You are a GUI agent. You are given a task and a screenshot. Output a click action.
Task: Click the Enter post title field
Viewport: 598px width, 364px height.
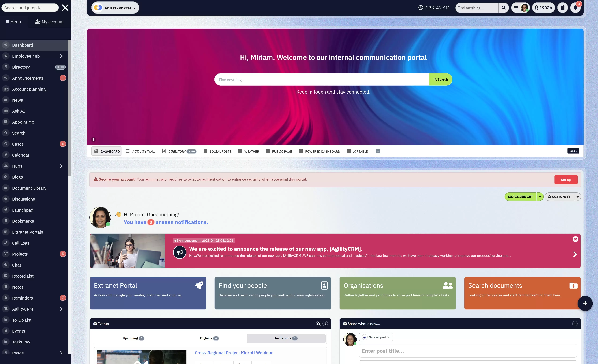pyautogui.click(x=467, y=351)
